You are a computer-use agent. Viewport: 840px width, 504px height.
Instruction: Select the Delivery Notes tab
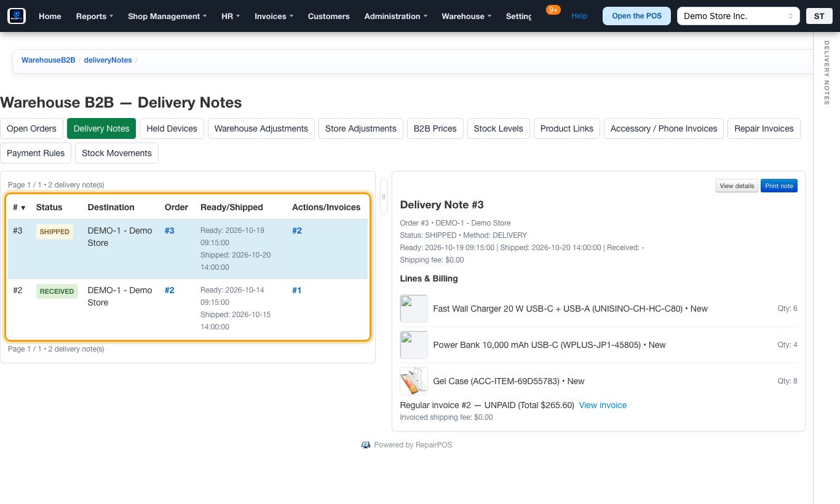click(x=101, y=128)
